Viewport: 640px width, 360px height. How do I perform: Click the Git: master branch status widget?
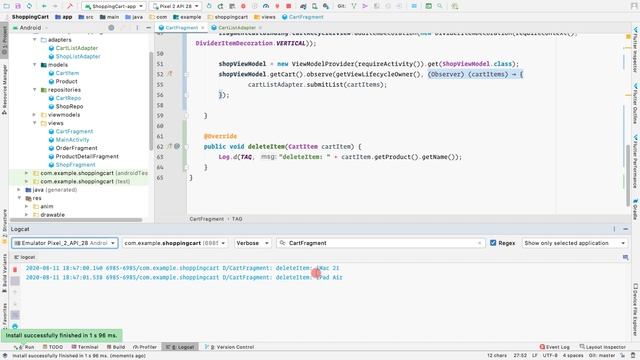tap(602, 356)
